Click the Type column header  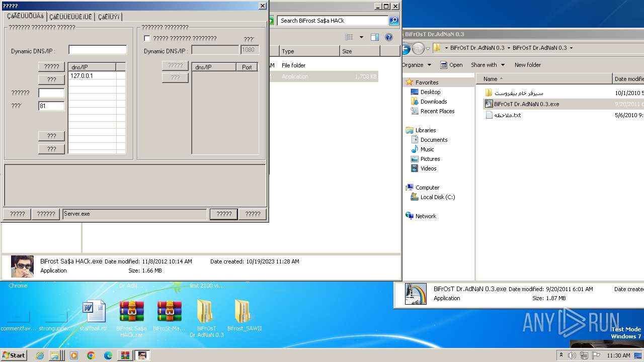[x=309, y=51]
